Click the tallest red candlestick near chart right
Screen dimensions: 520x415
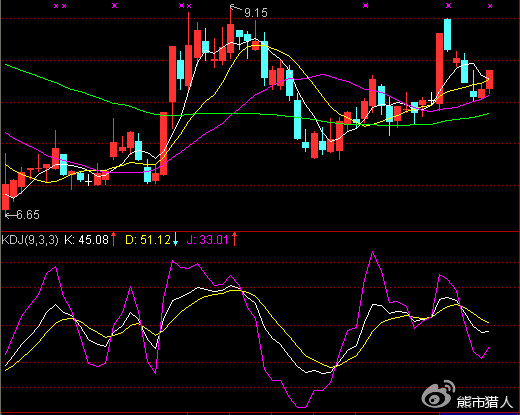440,68
